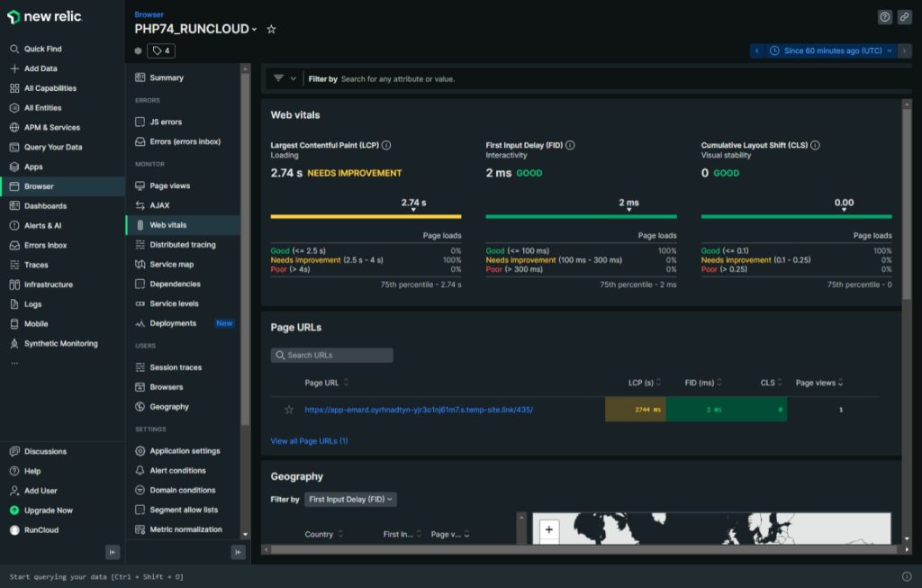This screenshot has height=588, width=922.
Task: Sort by LCP (s) column
Action: point(645,383)
